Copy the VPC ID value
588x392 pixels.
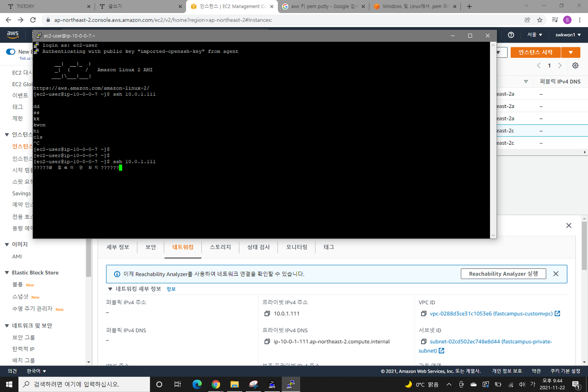(x=423, y=313)
